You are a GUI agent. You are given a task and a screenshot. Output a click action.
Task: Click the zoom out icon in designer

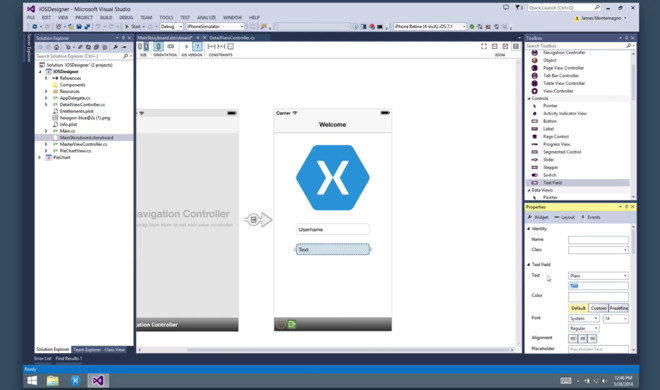tap(495, 46)
